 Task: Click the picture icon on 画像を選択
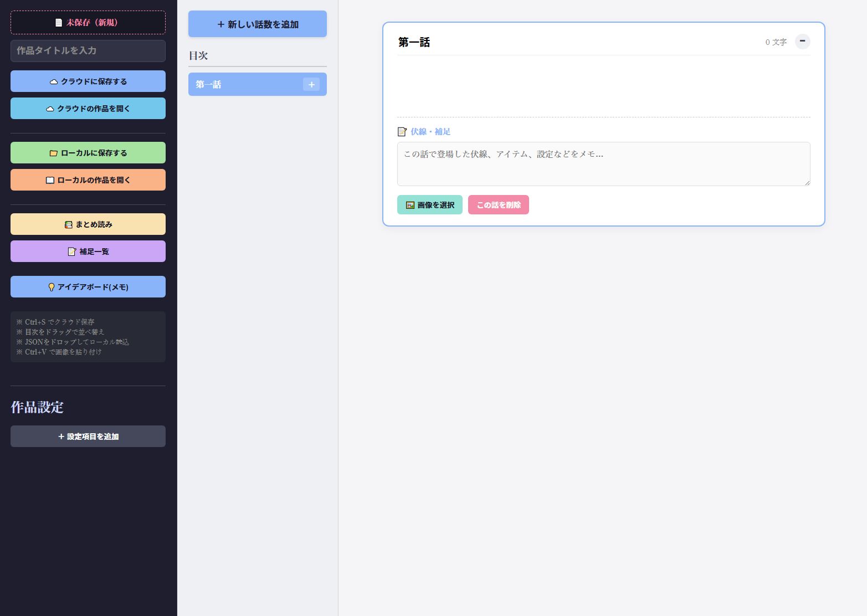[410, 205]
